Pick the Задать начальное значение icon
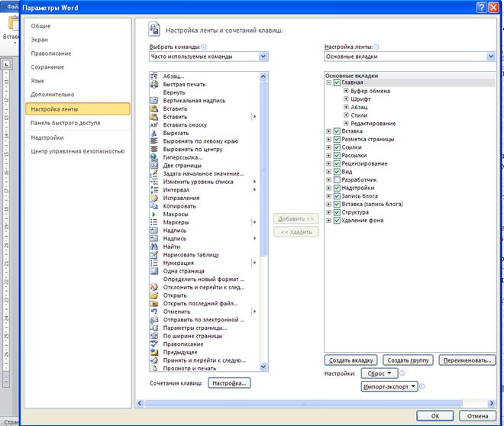This screenshot has height=426, width=504. click(x=154, y=173)
